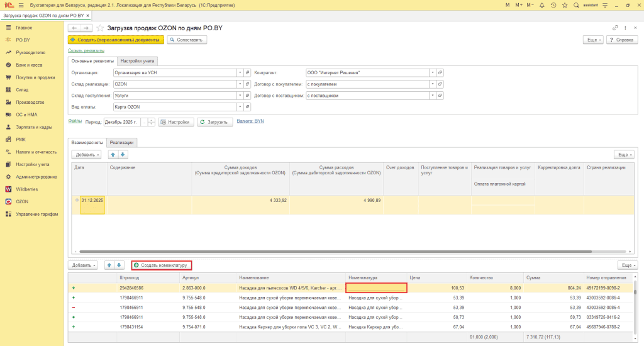
Task: Switch to Реализации tab
Action: pyautogui.click(x=121, y=143)
